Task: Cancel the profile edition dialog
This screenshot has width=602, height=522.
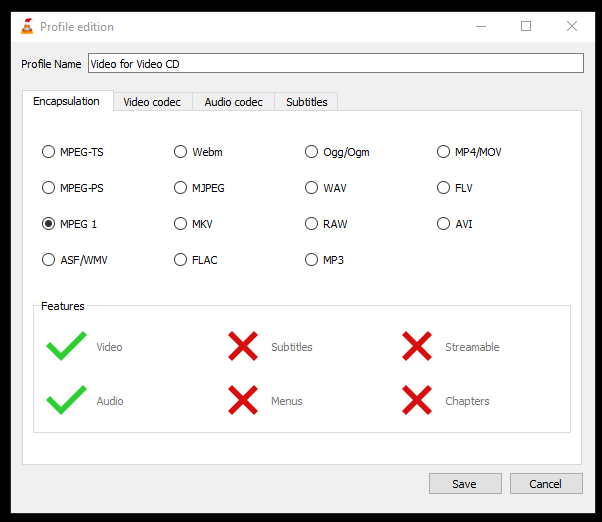Action: point(546,484)
